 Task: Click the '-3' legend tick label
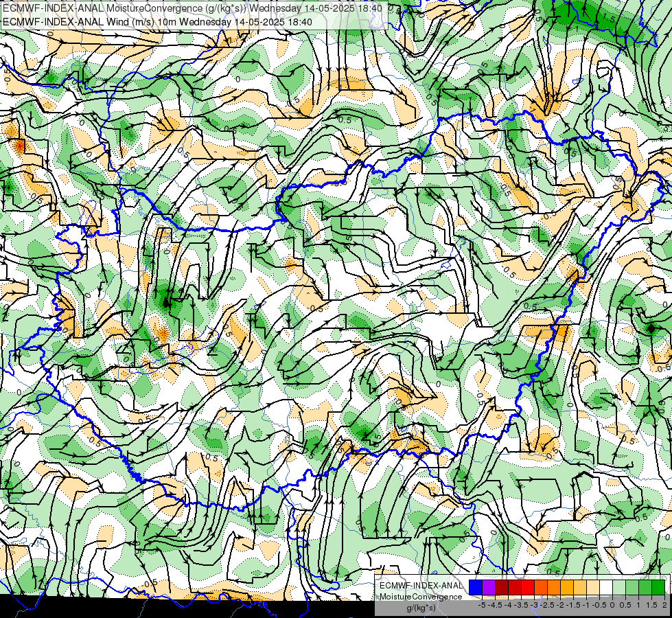(x=534, y=605)
